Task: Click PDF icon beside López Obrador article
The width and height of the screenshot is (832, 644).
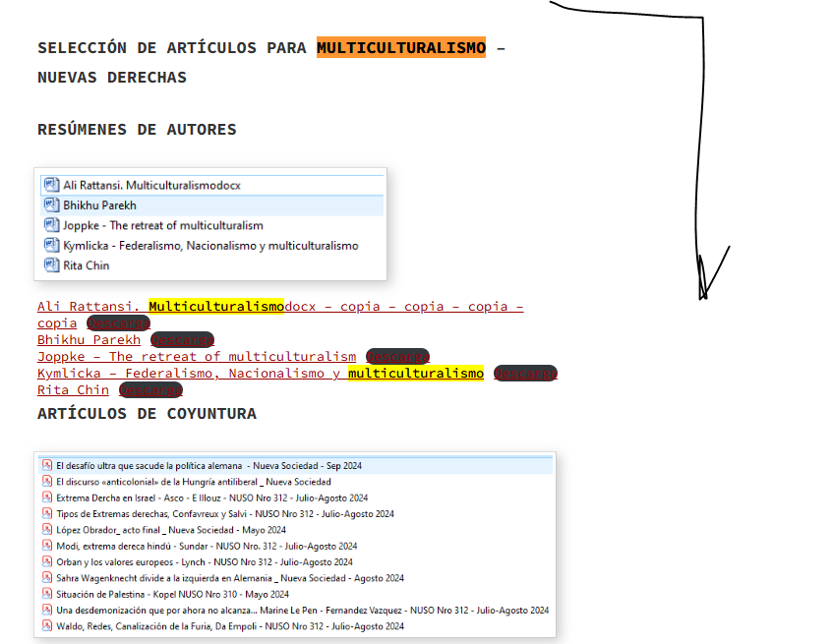Action: pyautogui.click(x=46, y=529)
